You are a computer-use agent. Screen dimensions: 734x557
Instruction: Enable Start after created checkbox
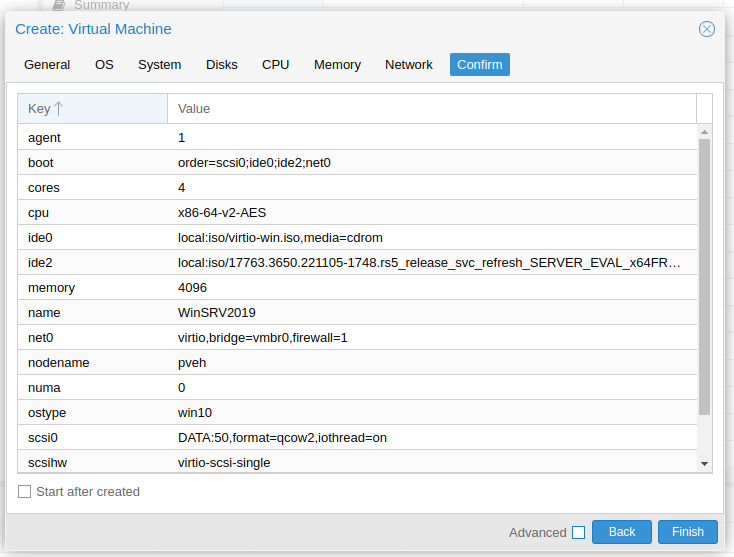tap(24, 491)
